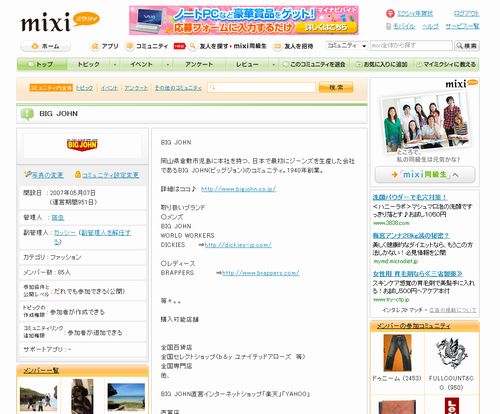Click the house icon on the ホーム button
Image resolution: width=500 pixels, height=414 pixels.
35,46
